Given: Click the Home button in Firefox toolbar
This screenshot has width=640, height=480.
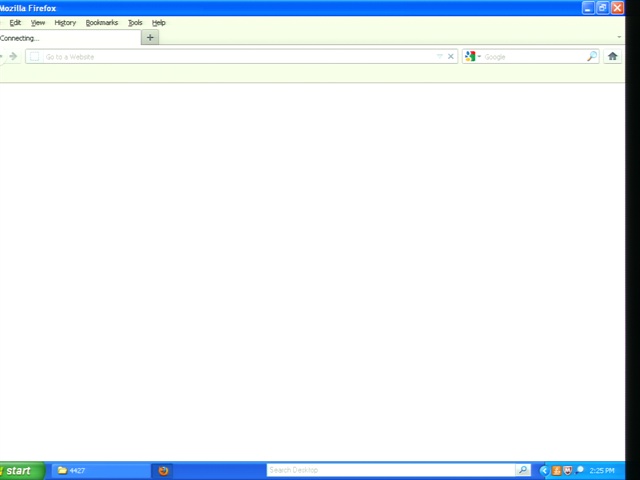Looking at the screenshot, I should tap(612, 56).
